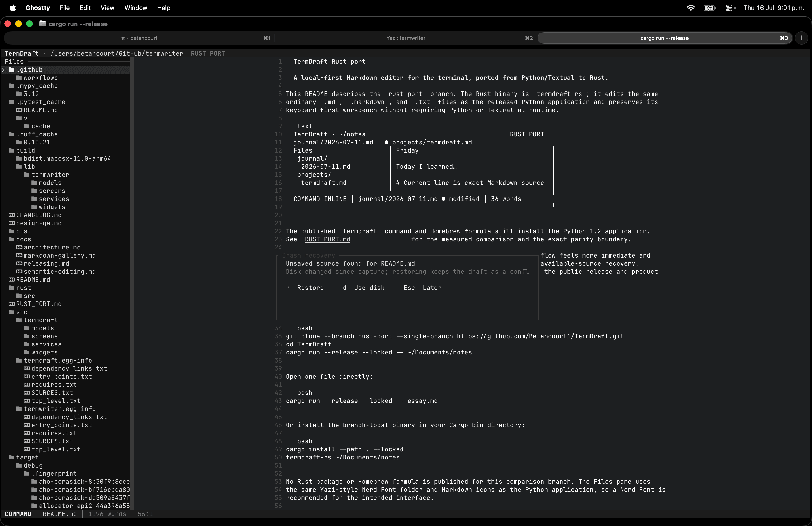Image resolution: width=812 pixels, height=526 pixels.
Task: Click the 56:1 cursor position status
Action: [x=145, y=514]
